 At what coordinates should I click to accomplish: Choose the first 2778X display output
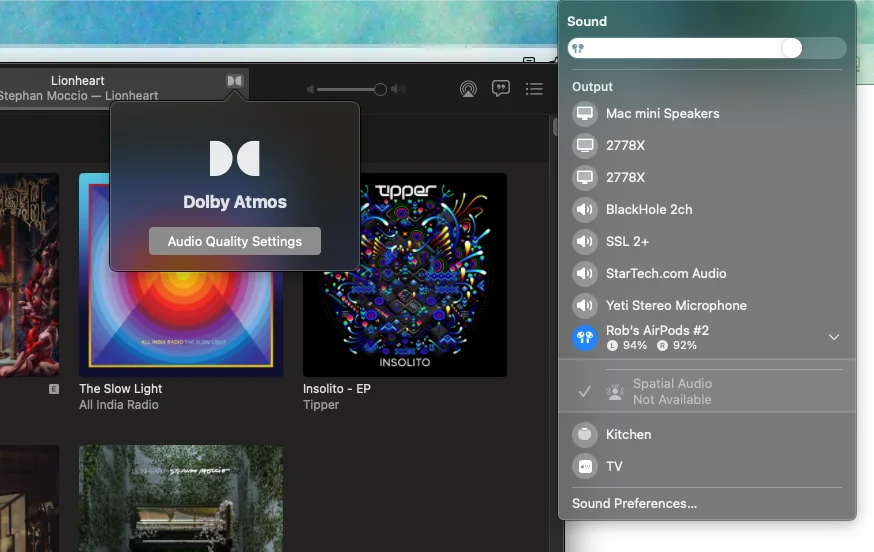(707, 146)
